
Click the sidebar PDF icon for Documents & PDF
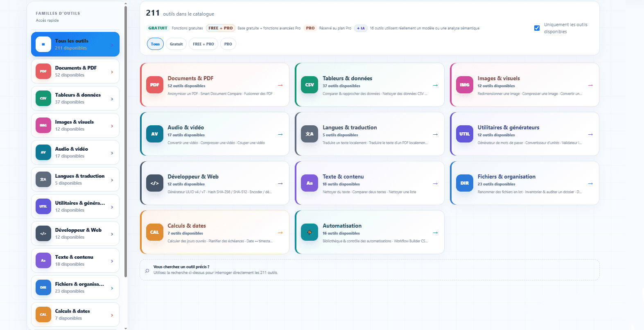pos(43,71)
